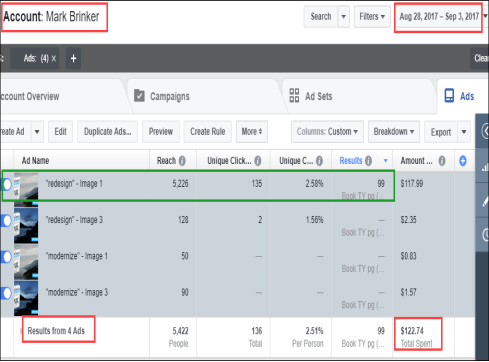The height and width of the screenshot is (362, 489).
Task: Open the Columns: Custom dropdown
Action: pyautogui.click(x=327, y=132)
